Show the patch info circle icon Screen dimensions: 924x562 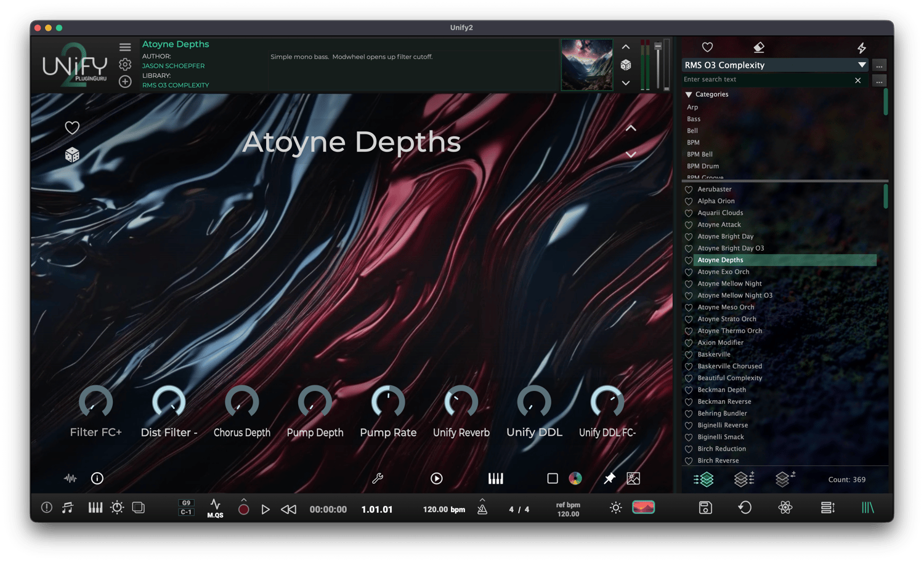click(97, 478)
